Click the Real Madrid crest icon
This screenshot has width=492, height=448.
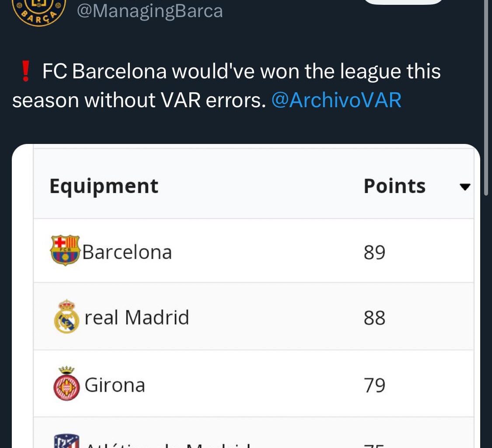click(66, 317)
